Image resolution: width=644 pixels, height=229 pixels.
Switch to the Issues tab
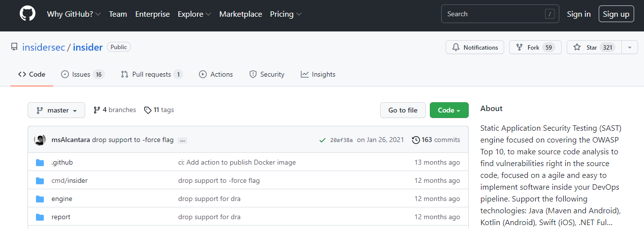(x=82, y=74)
